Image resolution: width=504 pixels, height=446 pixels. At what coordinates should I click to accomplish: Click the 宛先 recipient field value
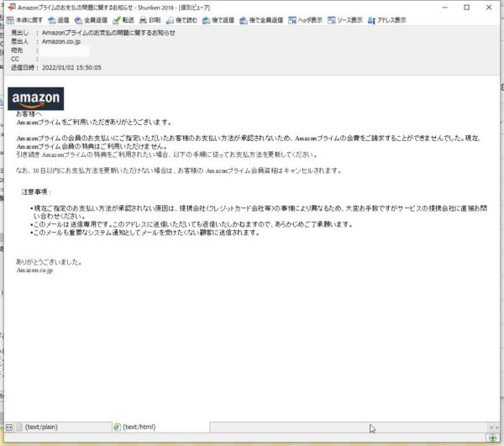pyautogui.click(x=65, y=50)
